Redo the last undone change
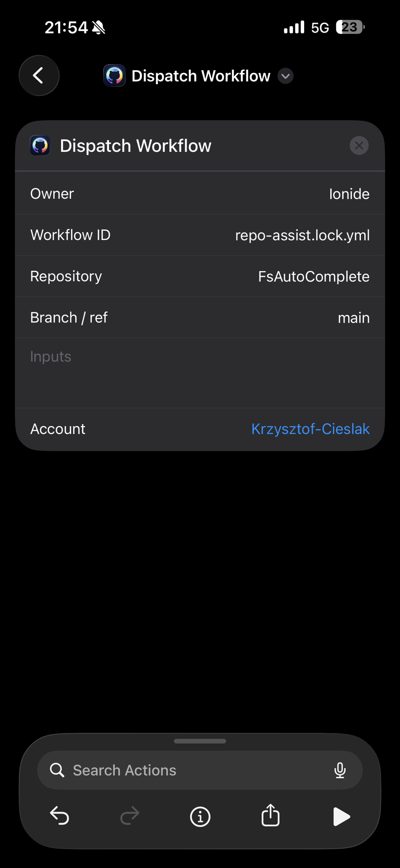Screen dimensions: 400x868 click(130, 816)
